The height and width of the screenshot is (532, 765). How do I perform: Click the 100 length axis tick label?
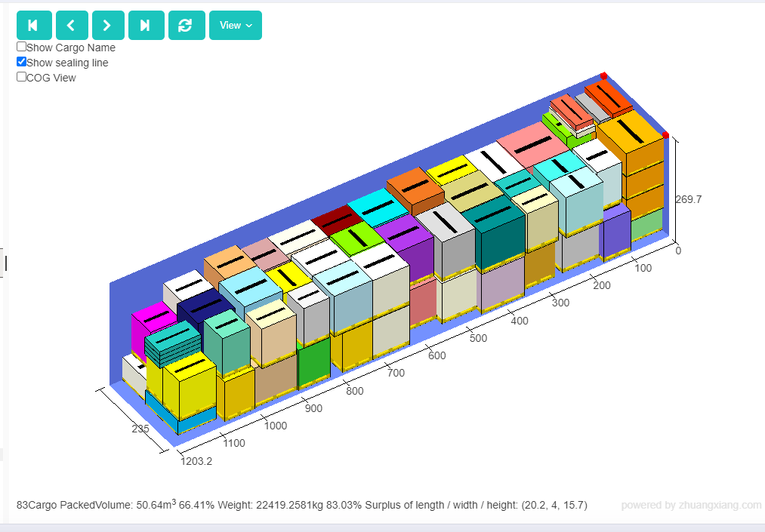643,268
